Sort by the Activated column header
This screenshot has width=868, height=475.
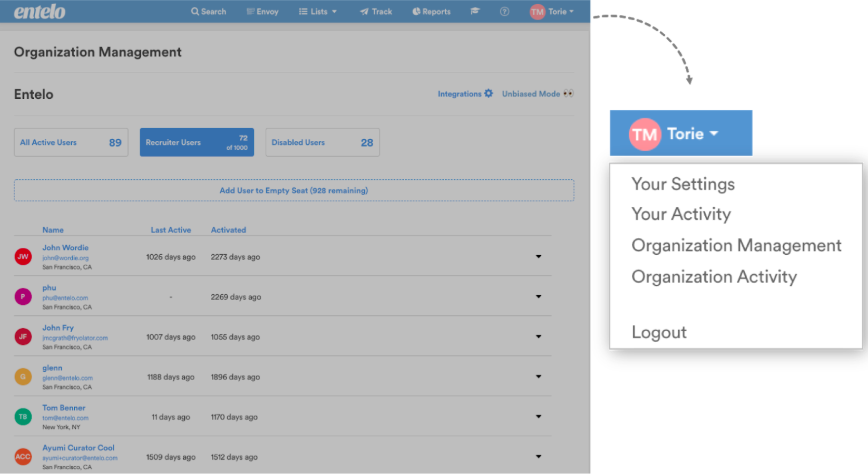tap(228, 230)
